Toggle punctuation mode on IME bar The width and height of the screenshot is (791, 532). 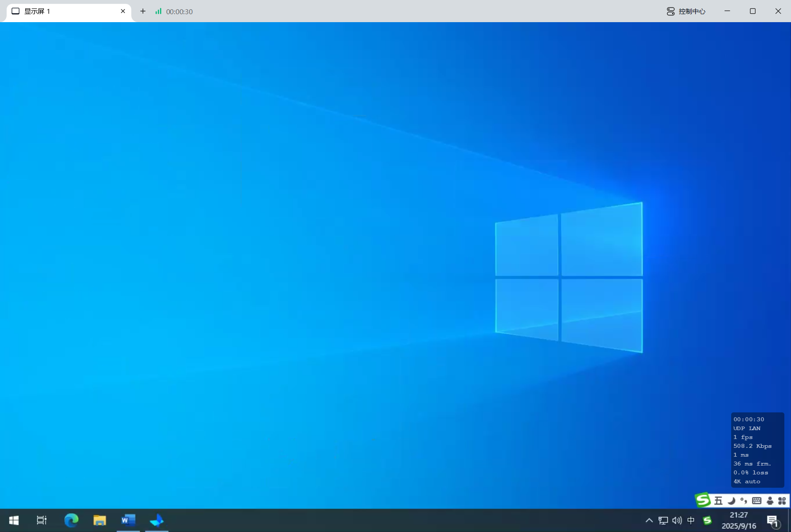[x=744, y=501]
